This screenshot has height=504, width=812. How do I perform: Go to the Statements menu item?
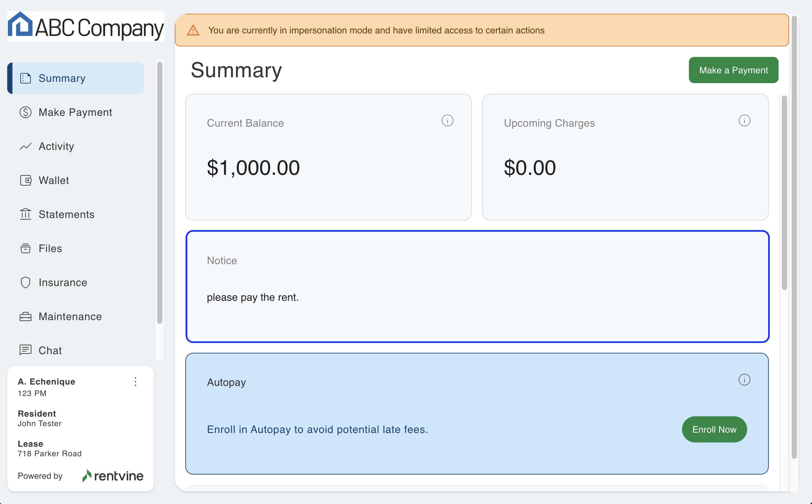(x=66, y=214)
